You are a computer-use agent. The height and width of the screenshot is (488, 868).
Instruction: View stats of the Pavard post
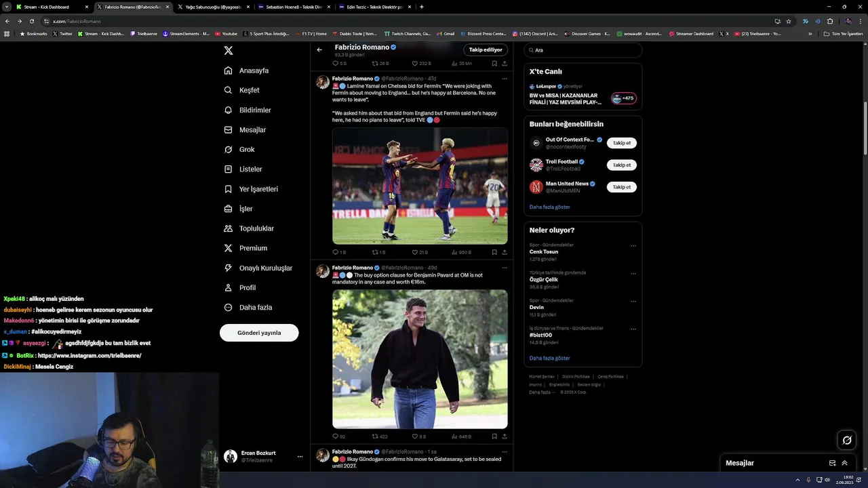pos(461,436)
